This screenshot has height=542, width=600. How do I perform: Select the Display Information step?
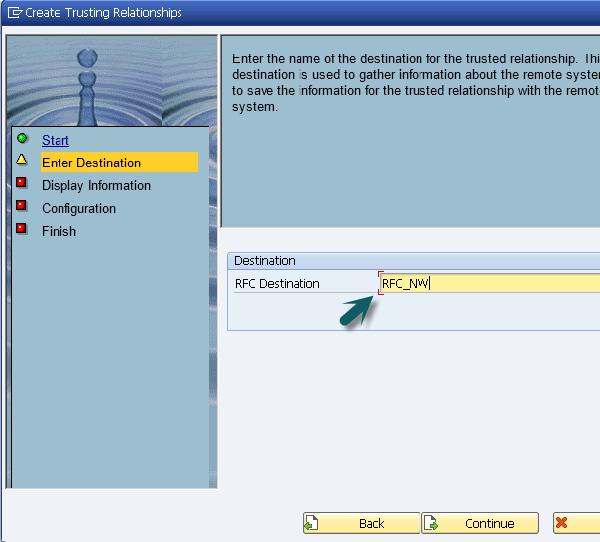coord(96,185)
